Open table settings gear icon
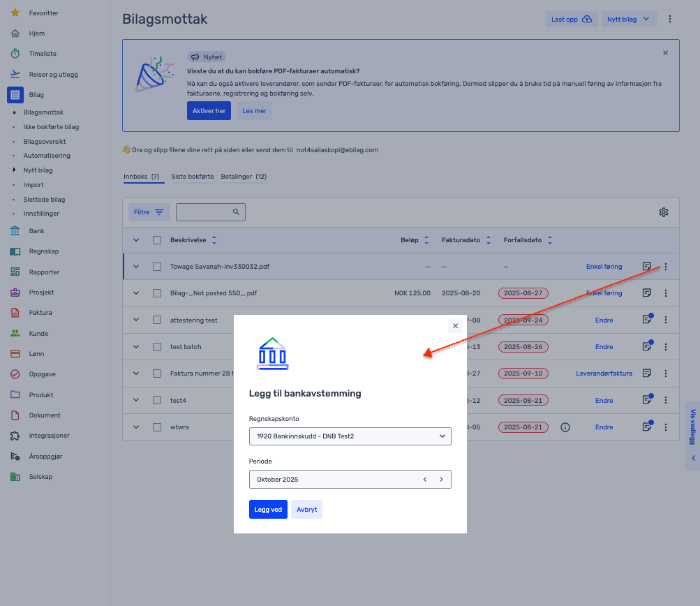This screenshot has width=700, height=606. 664,212
